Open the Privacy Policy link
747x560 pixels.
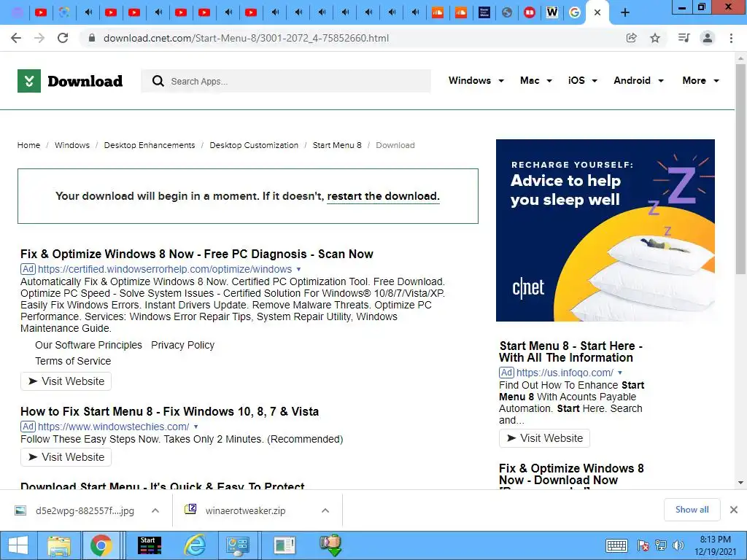(x=183, y=345)
